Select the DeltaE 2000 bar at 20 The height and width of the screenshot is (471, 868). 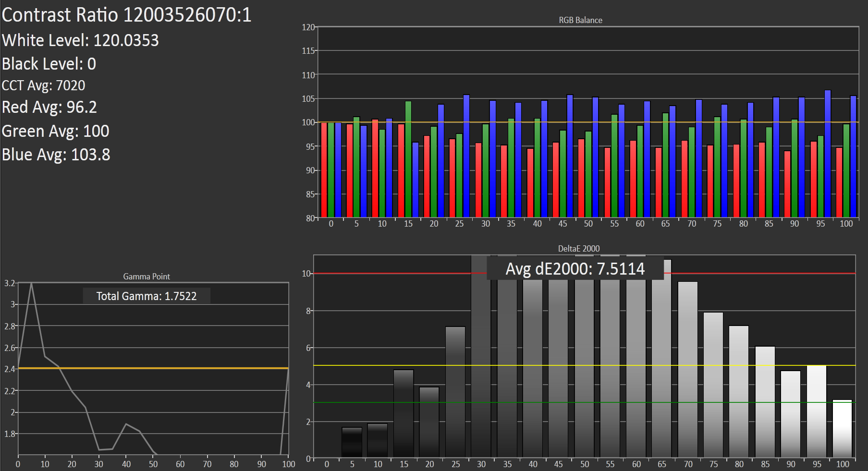point(429,422)
